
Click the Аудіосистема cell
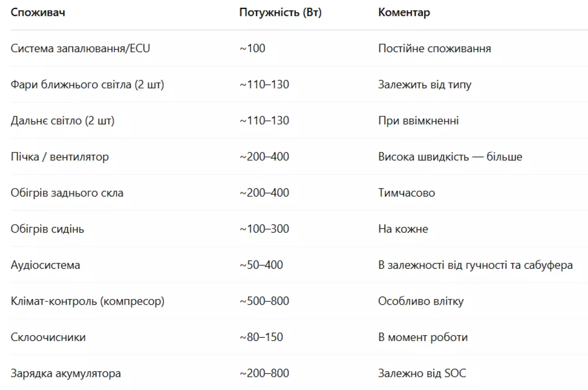45,265
